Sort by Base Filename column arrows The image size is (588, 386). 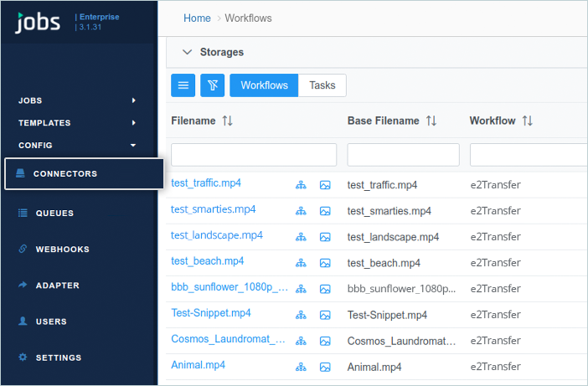[431, 121]
